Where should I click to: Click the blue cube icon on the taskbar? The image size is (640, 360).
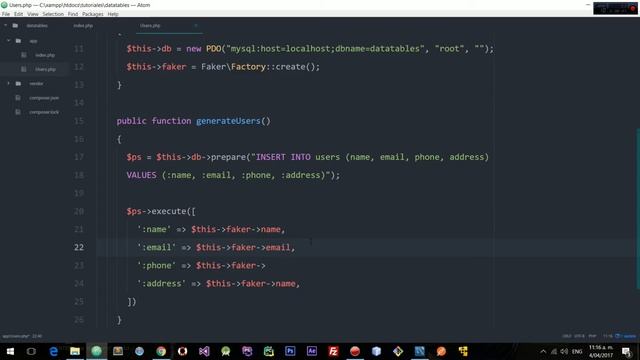point(376,351)
